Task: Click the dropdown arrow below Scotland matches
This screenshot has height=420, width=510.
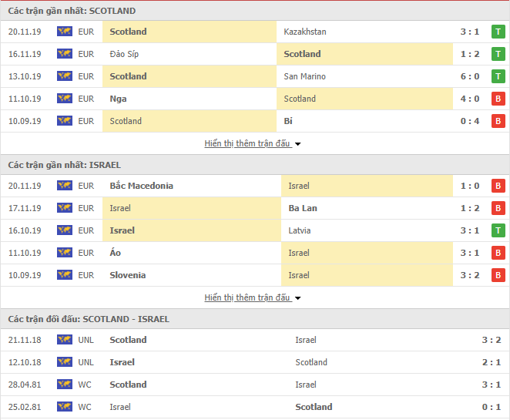Action: point(297,144)
